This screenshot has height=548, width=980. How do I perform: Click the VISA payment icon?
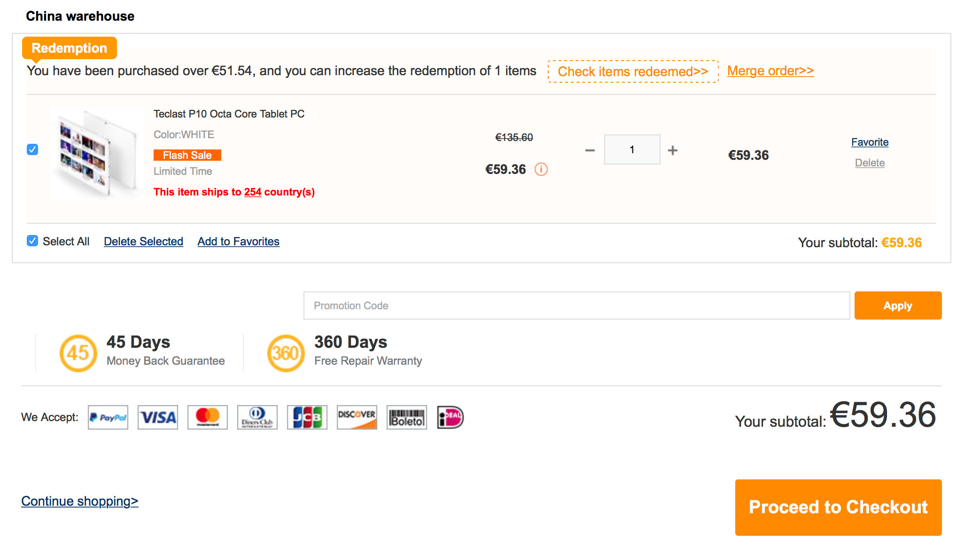158,417
